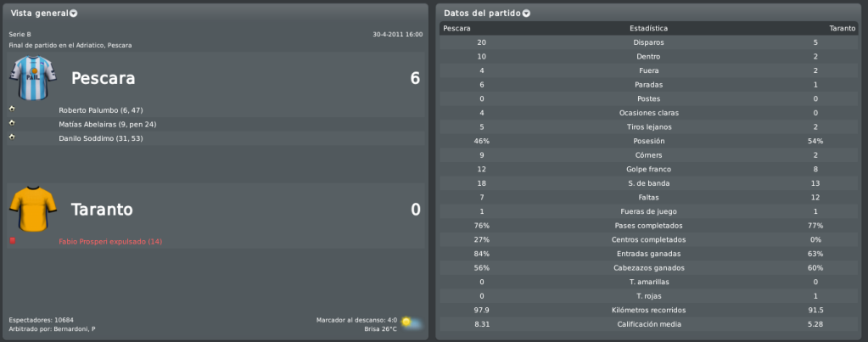Click the referee name Bernardoni, P
This screenshot has height=342, width=868.
(74, 328)
